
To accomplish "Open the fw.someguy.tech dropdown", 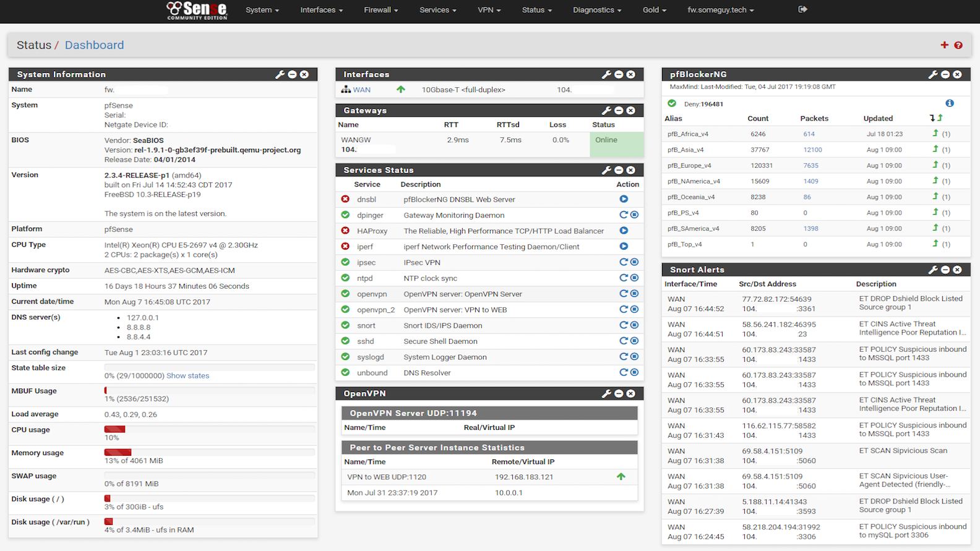I will pyautogui.click(x=720, y=10).
